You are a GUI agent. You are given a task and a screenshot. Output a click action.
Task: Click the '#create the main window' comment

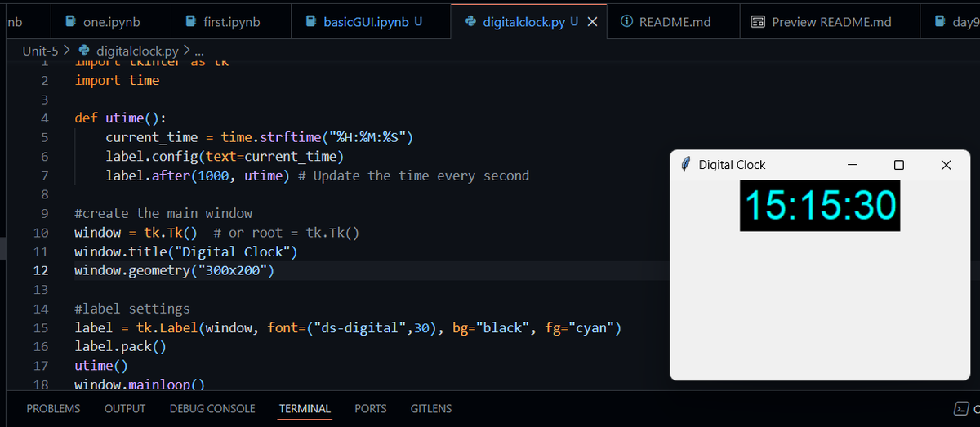[163, 213]
